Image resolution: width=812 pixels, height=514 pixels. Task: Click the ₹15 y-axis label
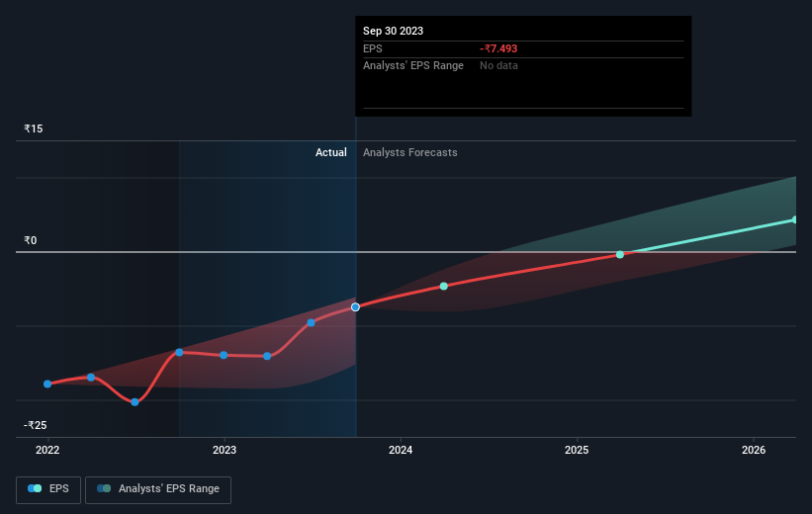point(34,128)
